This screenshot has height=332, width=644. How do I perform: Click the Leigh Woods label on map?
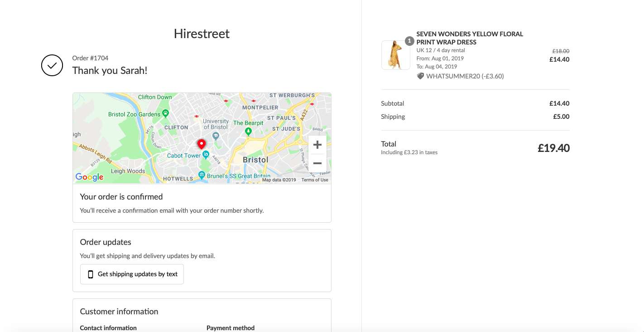[128, 171]
